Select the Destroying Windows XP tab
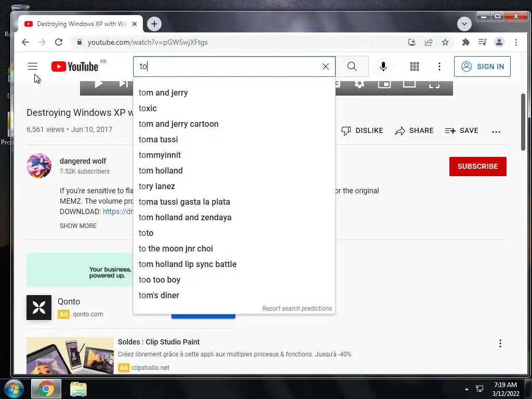The width and height of the screenshot is (532, 399). point(81,24)
